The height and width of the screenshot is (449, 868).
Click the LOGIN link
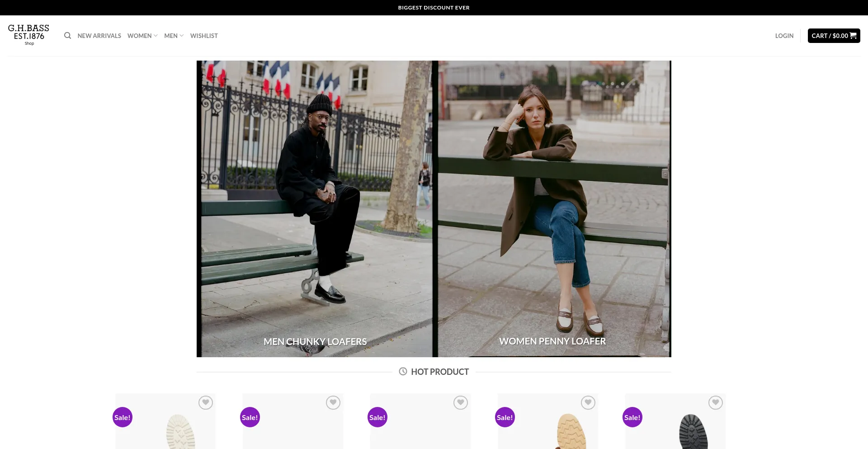pyautogui.click(x=784, y=36)
